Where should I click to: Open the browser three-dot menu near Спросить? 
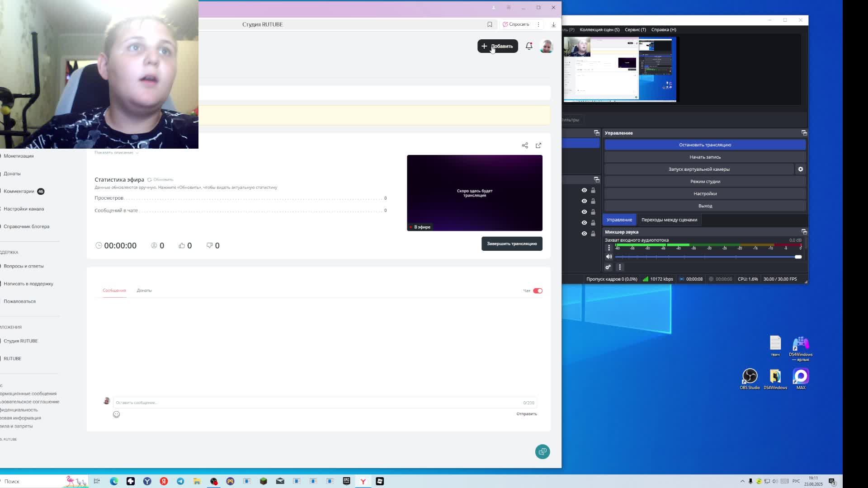(x=538, y=24)
